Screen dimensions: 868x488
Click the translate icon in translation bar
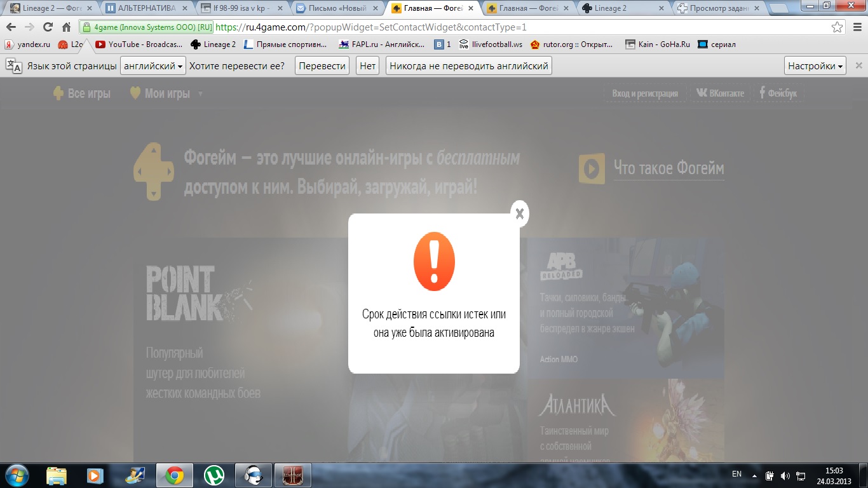point(13,65)
